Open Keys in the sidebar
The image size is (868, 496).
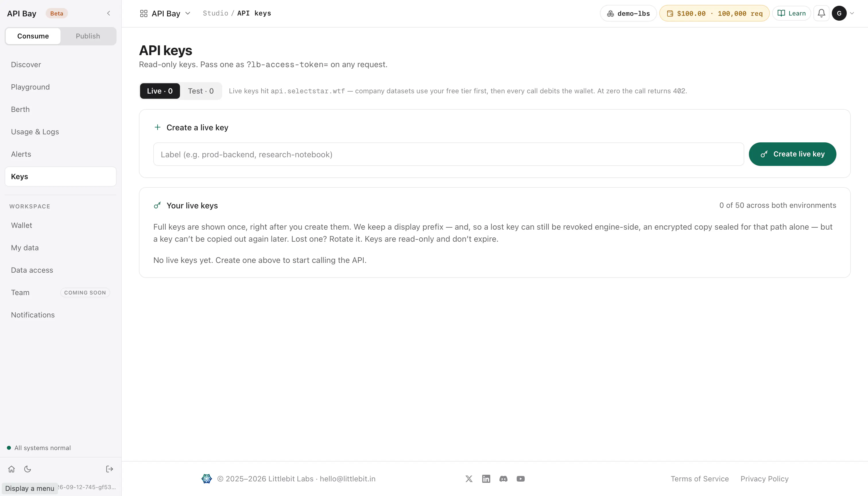(x=61, y=177)
